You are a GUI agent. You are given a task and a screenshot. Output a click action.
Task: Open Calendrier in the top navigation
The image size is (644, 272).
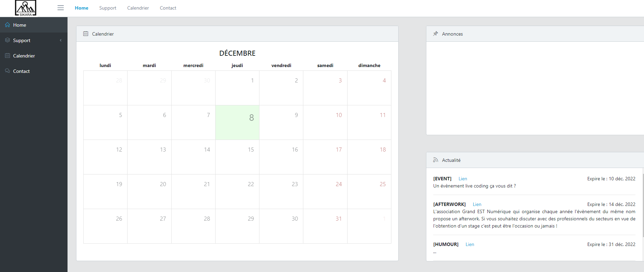(138, 8)
